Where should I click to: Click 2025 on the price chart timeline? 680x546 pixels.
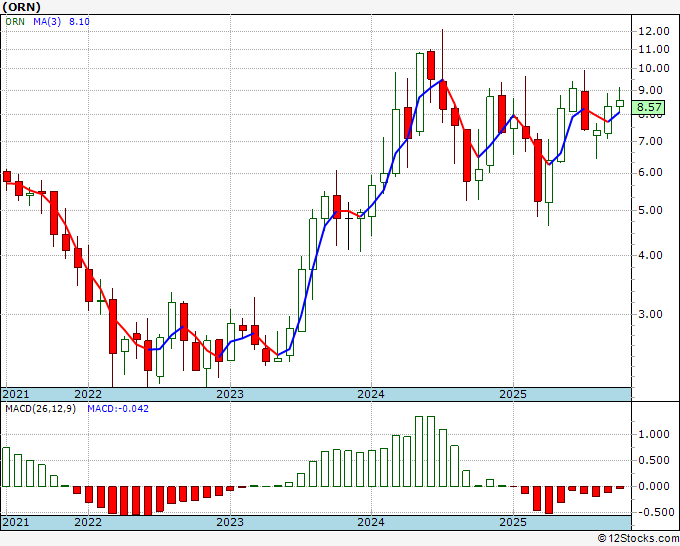pos(513,394)
